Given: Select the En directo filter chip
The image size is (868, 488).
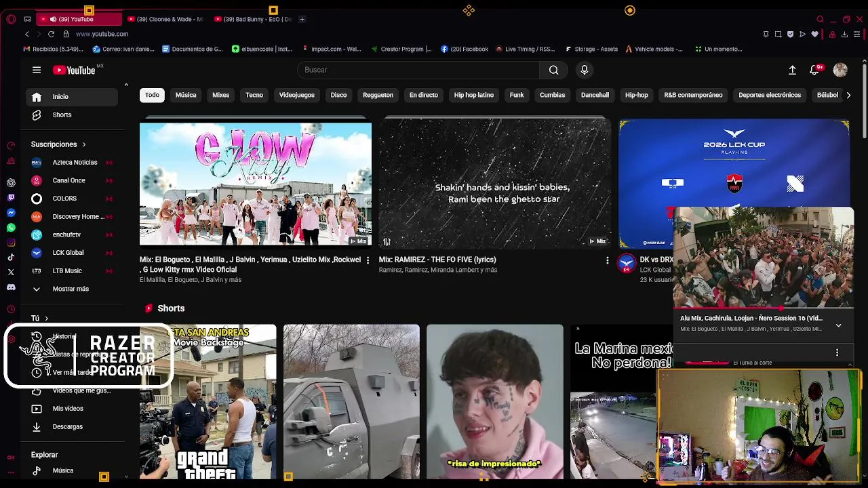Looking at the screenshot, I should [424, 95].
